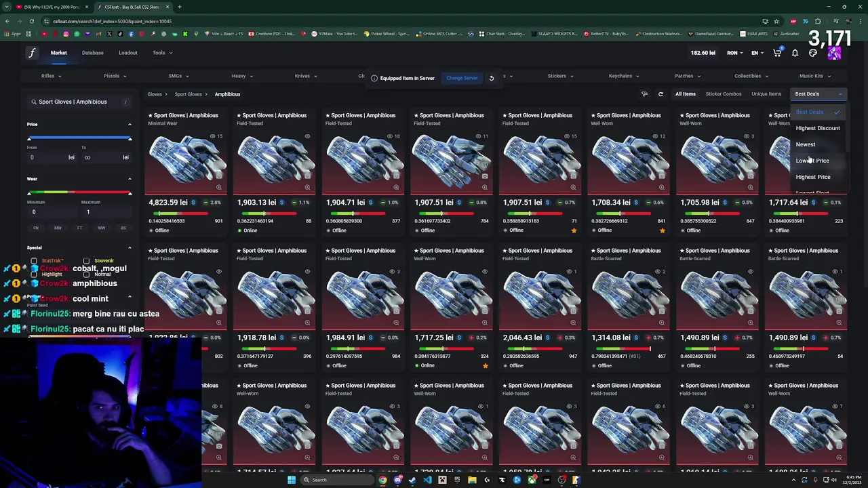Click the float bar of 4,823.59 lei listing
The image size is (868, 488).
[180, 213]
